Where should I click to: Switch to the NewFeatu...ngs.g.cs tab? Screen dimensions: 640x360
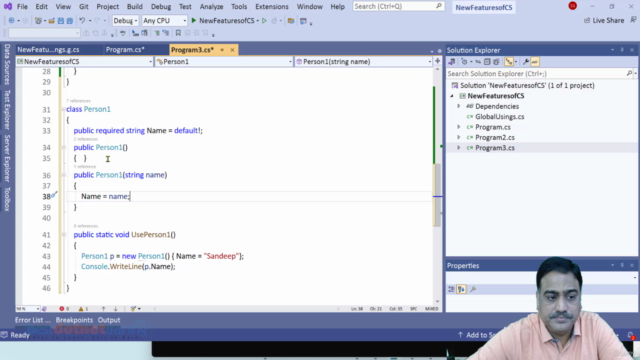point(49,50)
